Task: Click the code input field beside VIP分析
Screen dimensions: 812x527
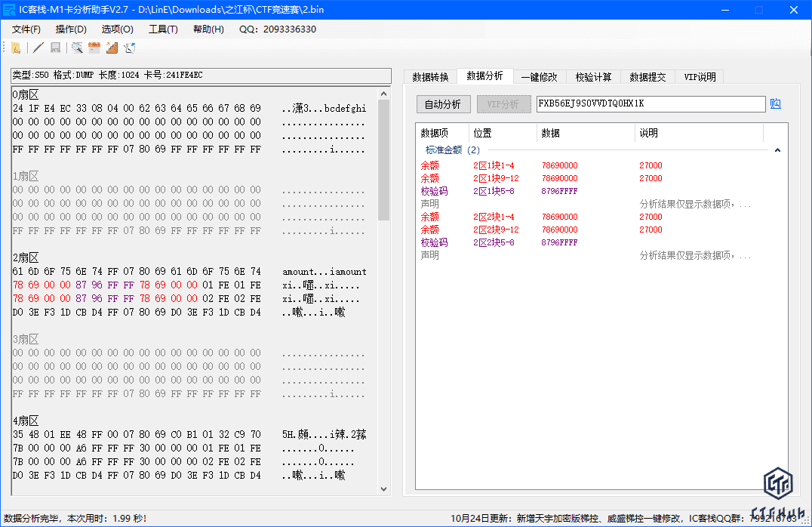Action: coord(650,104)
